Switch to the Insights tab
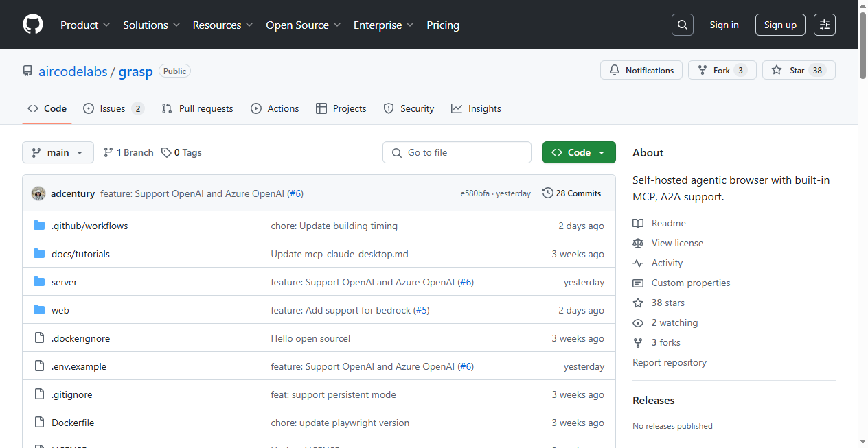 click(x=476, y=108)
